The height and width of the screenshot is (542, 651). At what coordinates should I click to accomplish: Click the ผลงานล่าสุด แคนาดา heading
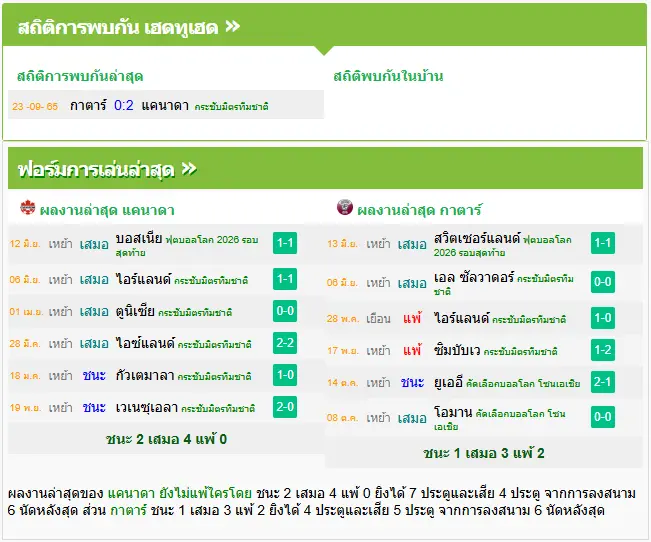point(107,210)
